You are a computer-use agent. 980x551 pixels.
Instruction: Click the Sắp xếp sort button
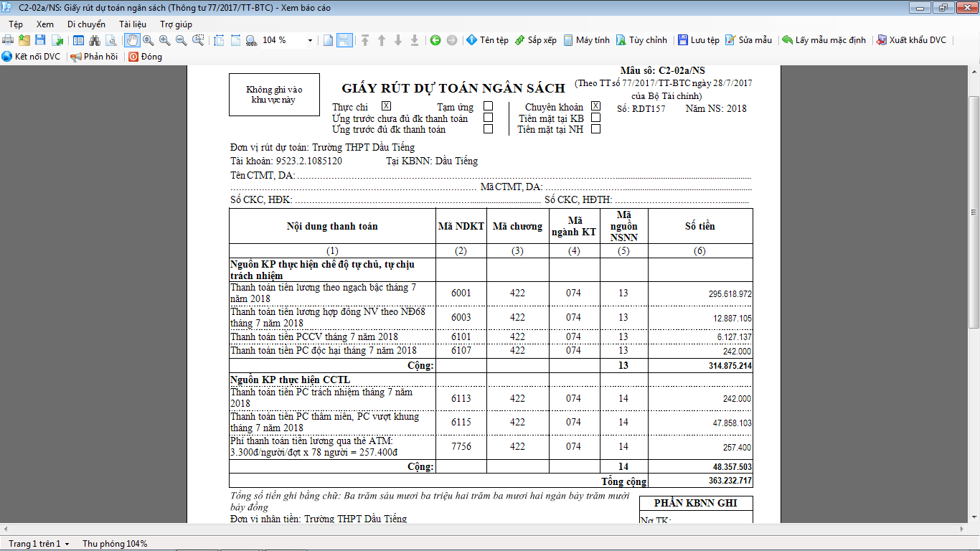[x=536, y=40]
